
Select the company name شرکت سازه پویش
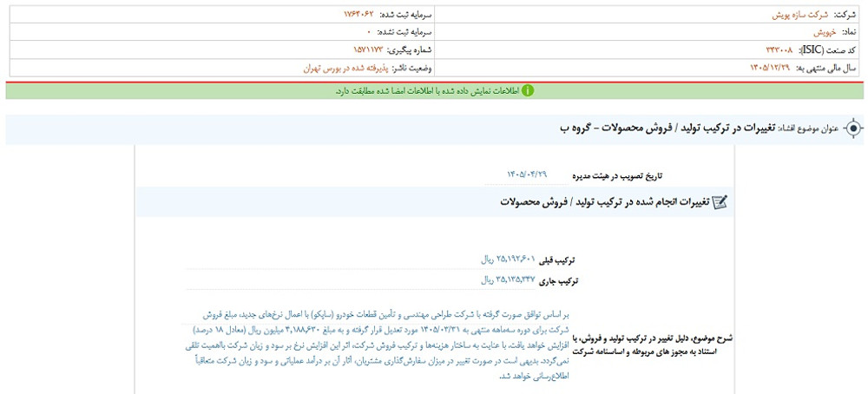[799, 15]
